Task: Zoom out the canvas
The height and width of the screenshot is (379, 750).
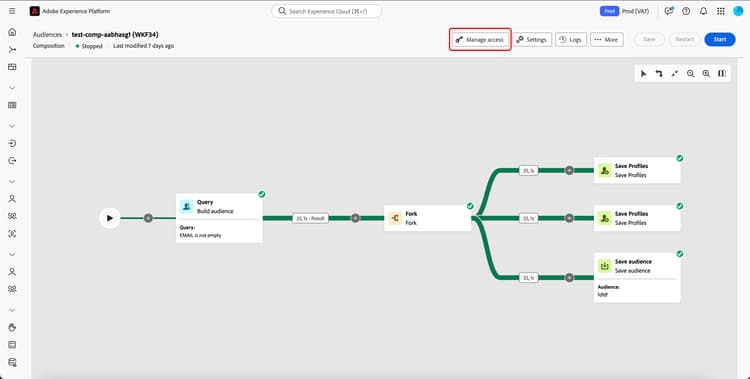Action: point(690,73)
